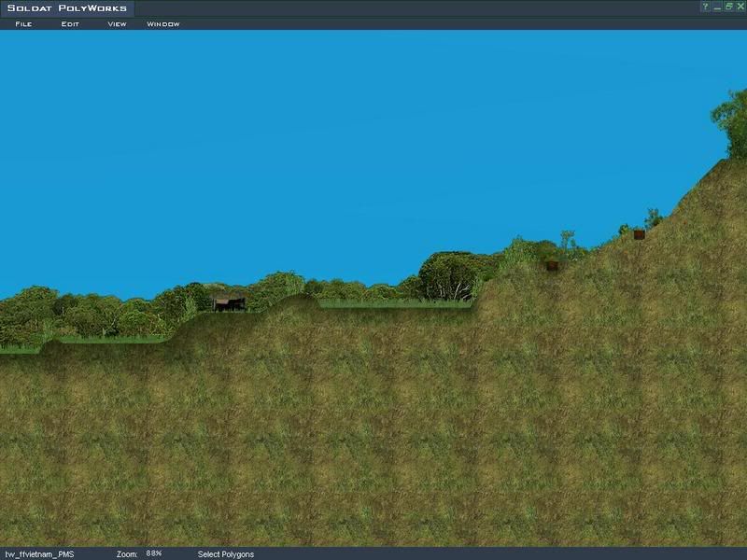Click the Select Polygons status text
This screenshot has width=747, height=560.
(x=226, y=554)
